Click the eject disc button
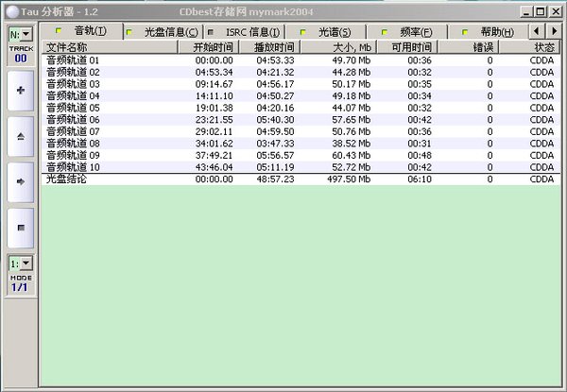This screenshot has width=567, height=392. point(21,136)
